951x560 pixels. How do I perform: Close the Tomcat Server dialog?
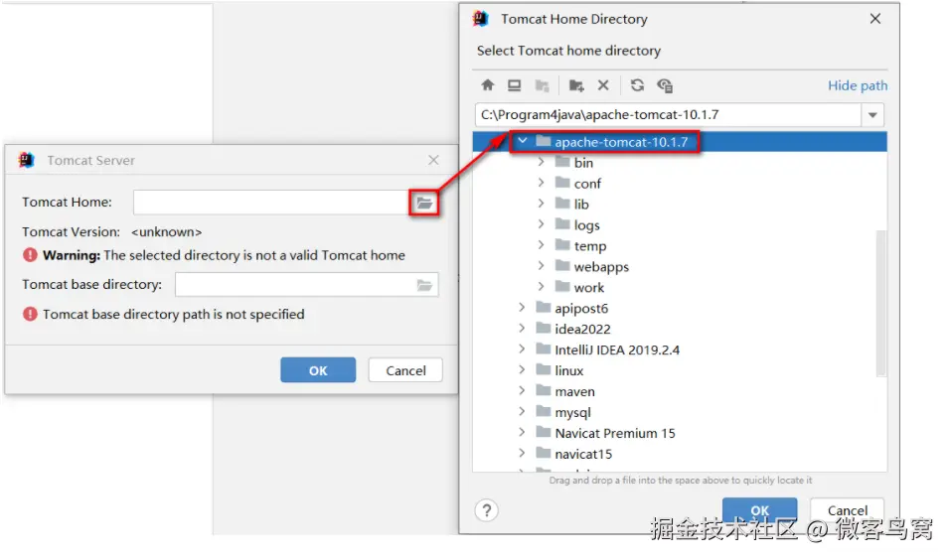(433, 160)
